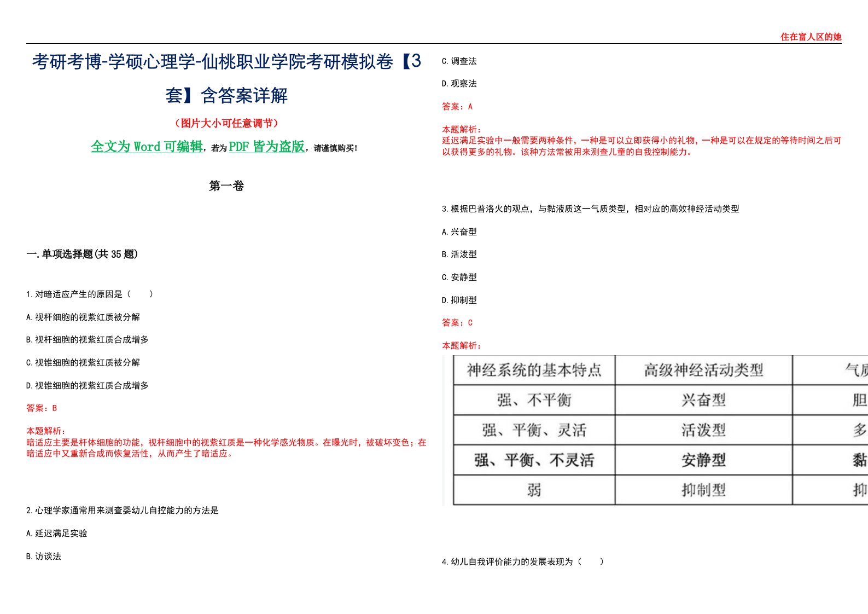The image size is (868, 614).
Task: Click '本题解析：' above the nerve type table
Action: [x=462, y=346]
